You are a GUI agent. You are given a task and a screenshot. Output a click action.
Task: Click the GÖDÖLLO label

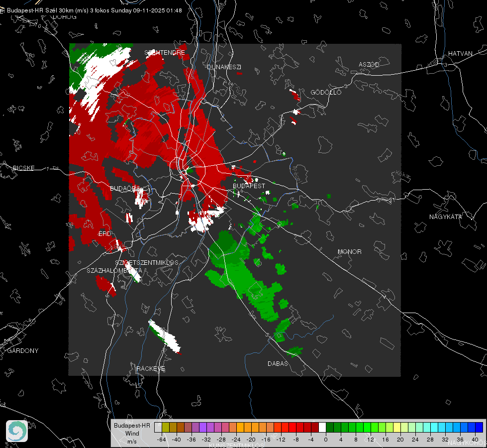point(326,92)
